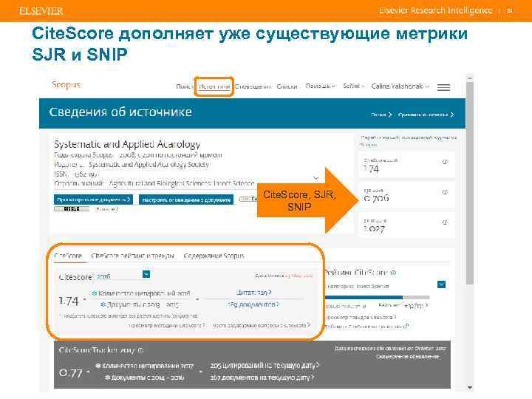Screen dimensions: 532x399
Task: Click info icon beside SJR 0.706 card
Action: click(x=445, y=192)
